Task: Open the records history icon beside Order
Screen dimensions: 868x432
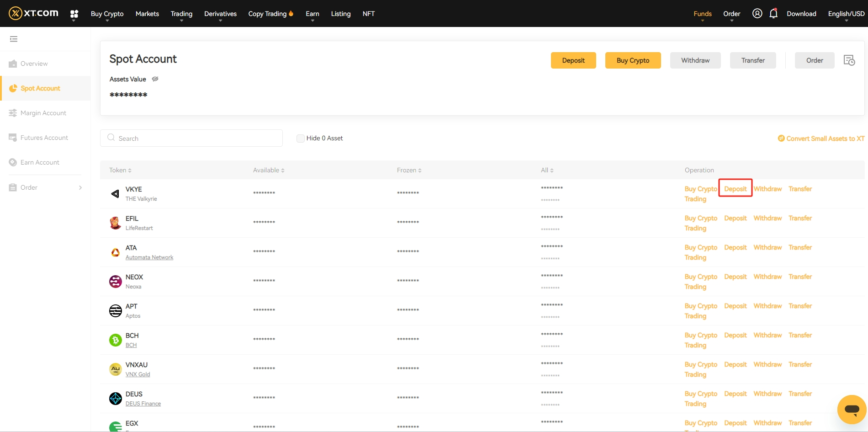Action: [849, 60]
